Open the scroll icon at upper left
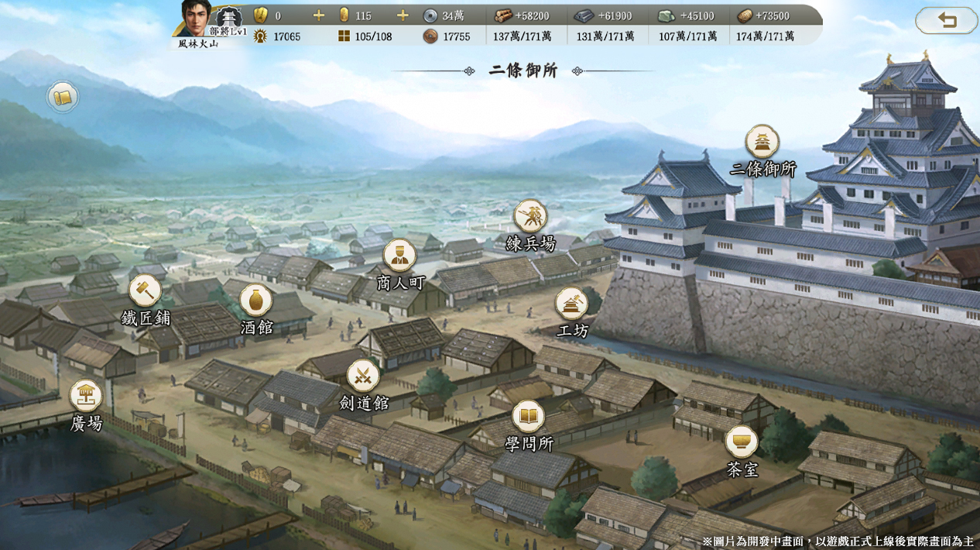The height and width of the screenshot is (550, 980). click(x=63, y=98)
